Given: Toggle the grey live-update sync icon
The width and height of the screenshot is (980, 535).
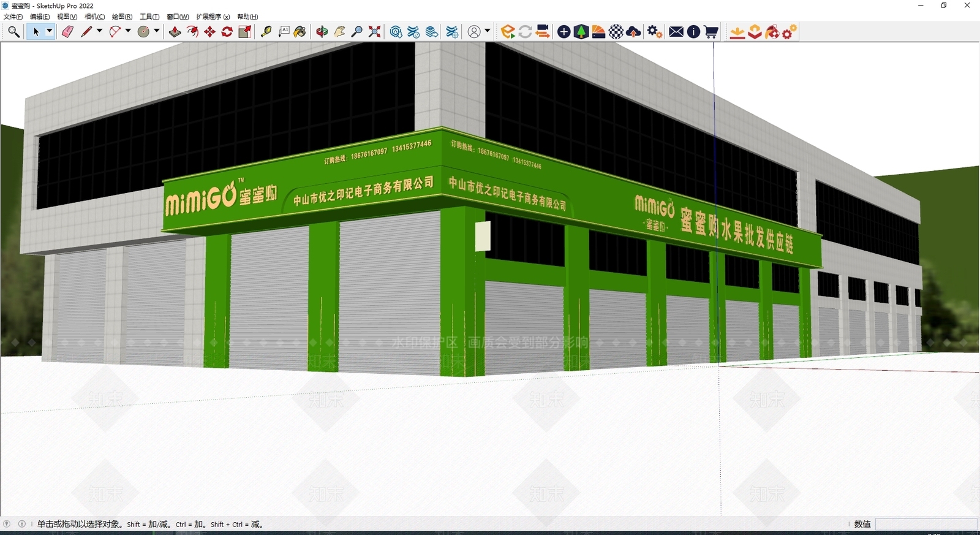Looking at the screenshot, I should point(525,32).
